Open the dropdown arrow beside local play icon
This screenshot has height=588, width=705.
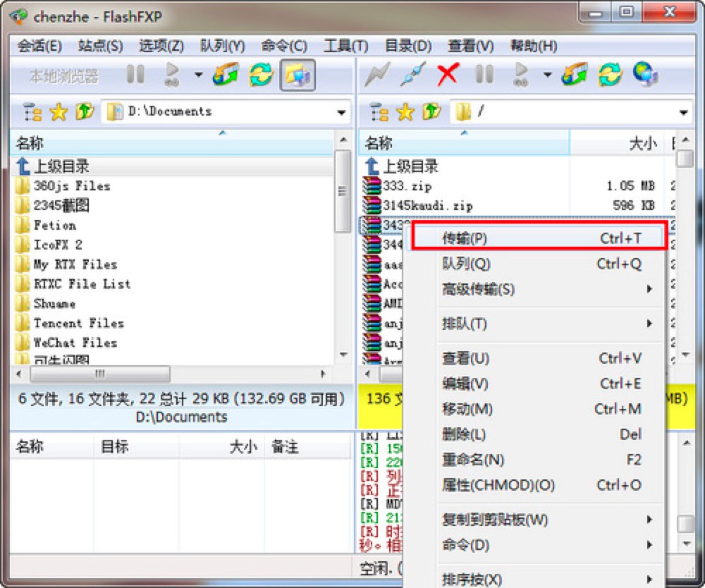198,75
